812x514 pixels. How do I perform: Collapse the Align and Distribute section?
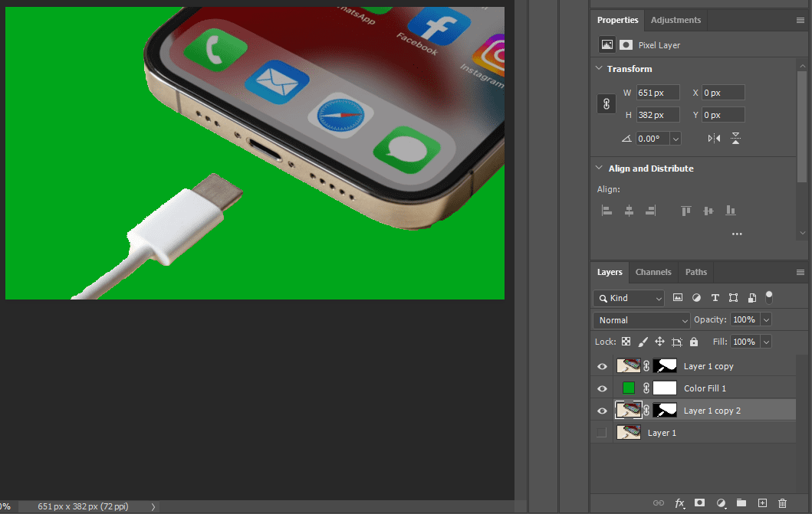(x=599, y=168)
